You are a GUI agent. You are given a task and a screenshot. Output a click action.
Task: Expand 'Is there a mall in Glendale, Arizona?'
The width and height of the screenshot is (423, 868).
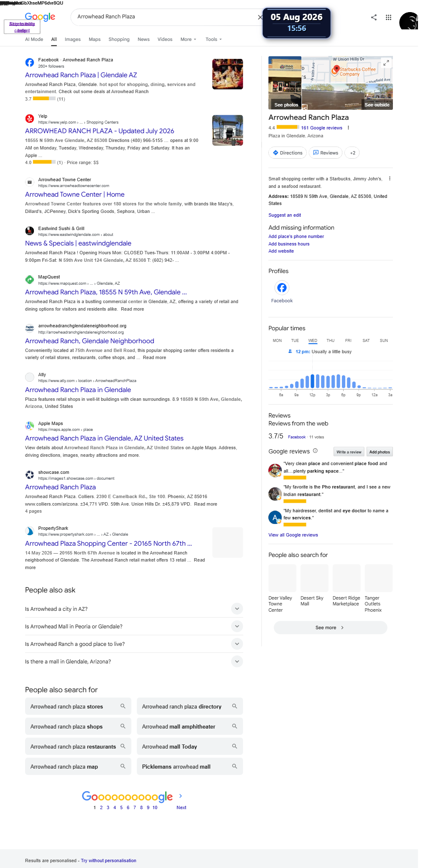[x=237, y=661]
